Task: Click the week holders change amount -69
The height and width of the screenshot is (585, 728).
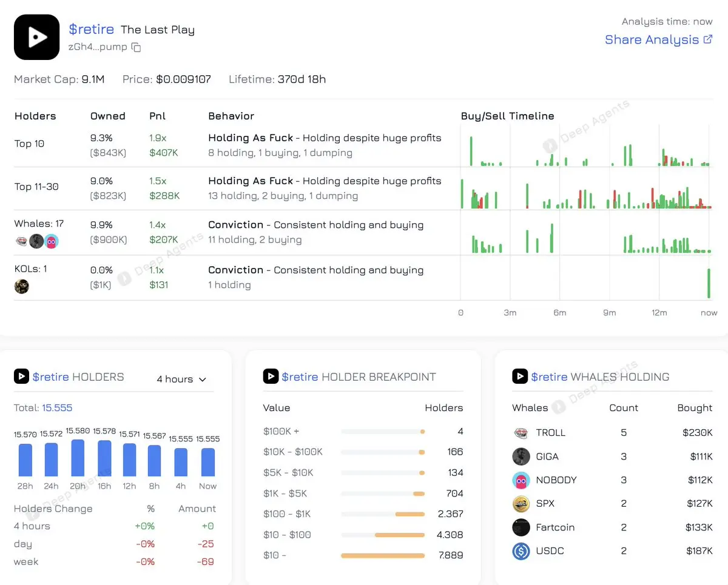Action: point(206,562)
